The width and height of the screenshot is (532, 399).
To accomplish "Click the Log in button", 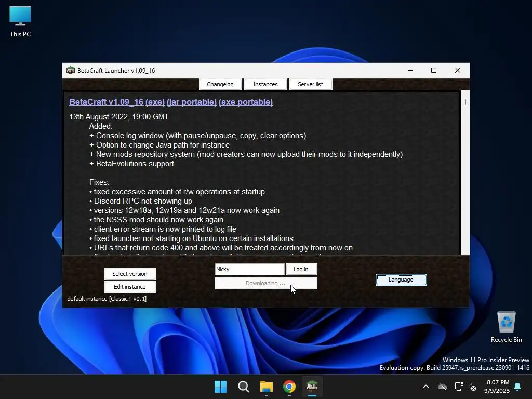I will [x=301, y=269].
